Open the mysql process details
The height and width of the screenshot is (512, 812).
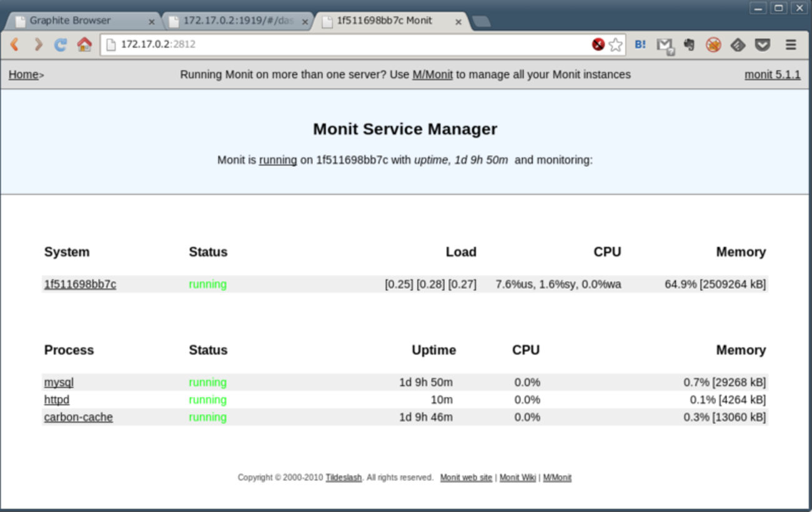tap(59, 382)
